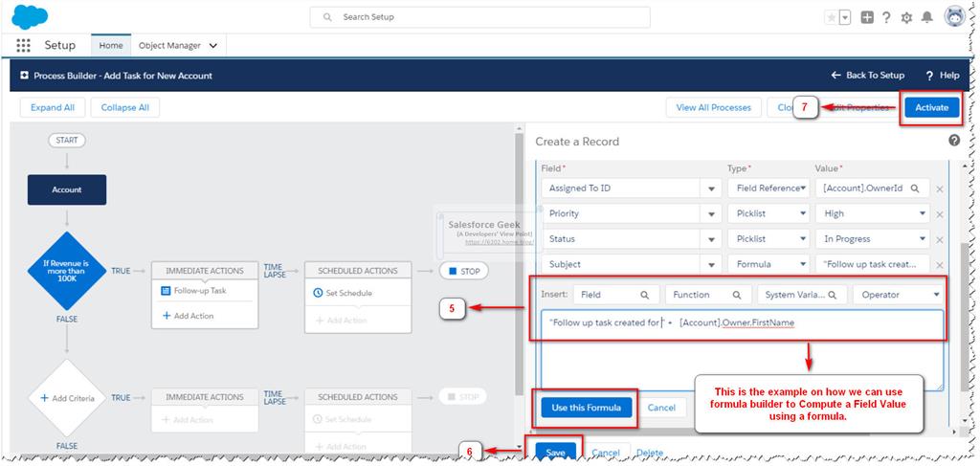Open the notifications bell
Viewport: 980px width, 466px height.
pyautogui.click(x=927, y=17)
